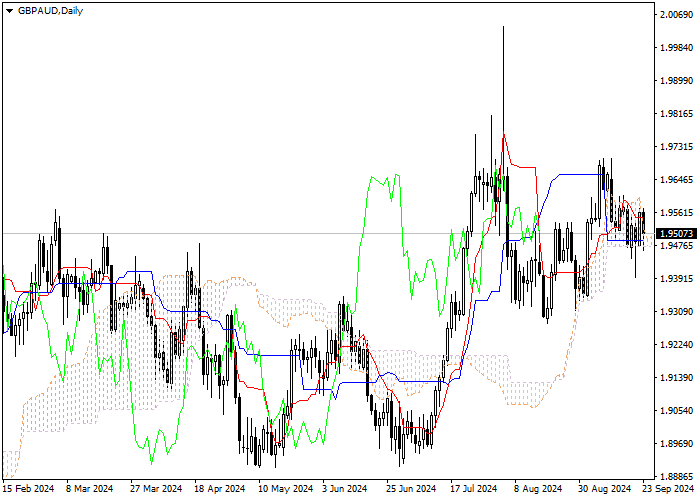Select the horizontal grey current-price line

[328, 233]
